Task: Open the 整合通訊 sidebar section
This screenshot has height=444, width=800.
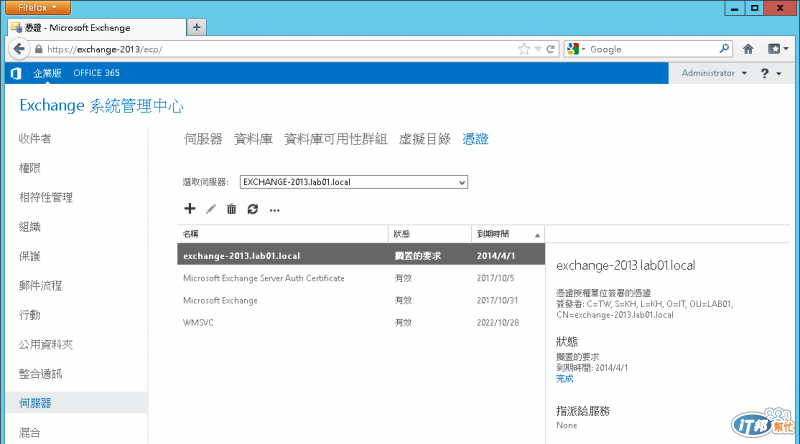Action: [x=40, y=374]
